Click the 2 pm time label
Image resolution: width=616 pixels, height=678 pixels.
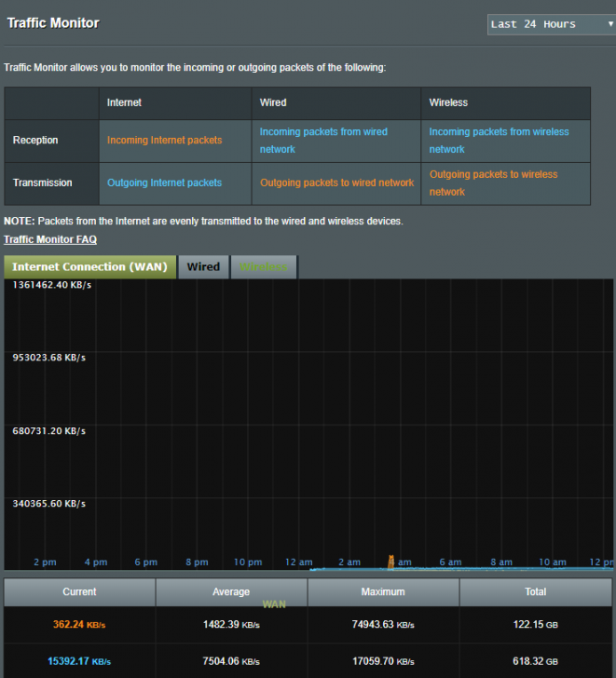pos(45,563)
